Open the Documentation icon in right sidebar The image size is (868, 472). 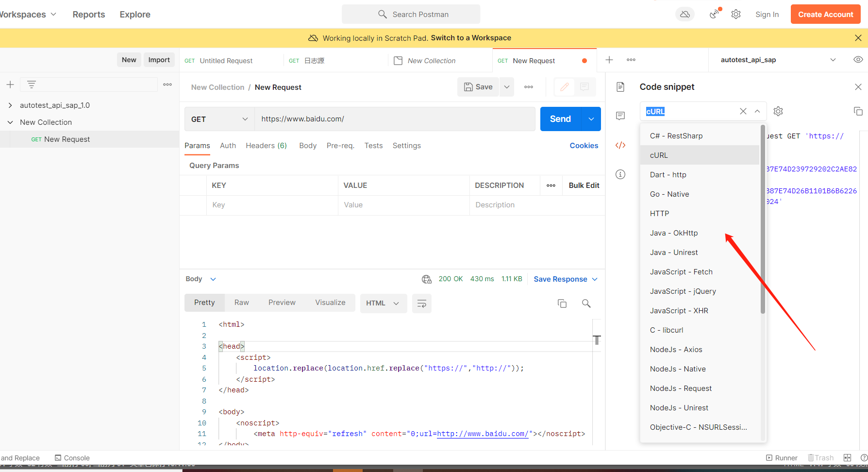pos(620,87)
